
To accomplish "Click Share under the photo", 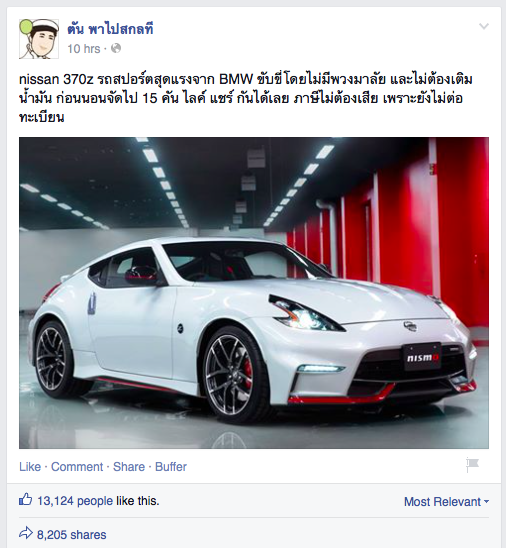I will [129, 467].
